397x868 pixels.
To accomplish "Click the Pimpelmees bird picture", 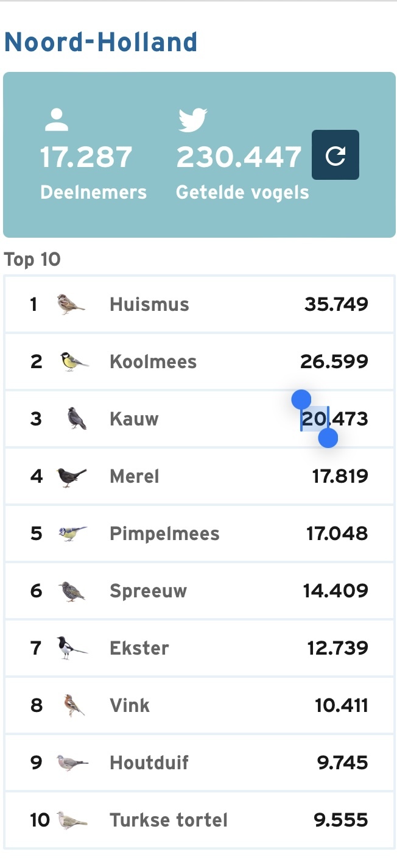I will [72, 533].
